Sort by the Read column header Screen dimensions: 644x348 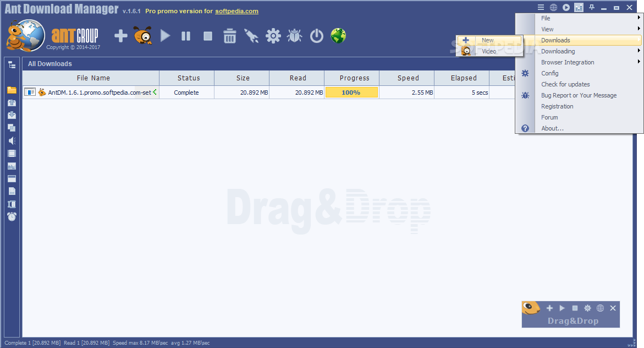point(297,78)
